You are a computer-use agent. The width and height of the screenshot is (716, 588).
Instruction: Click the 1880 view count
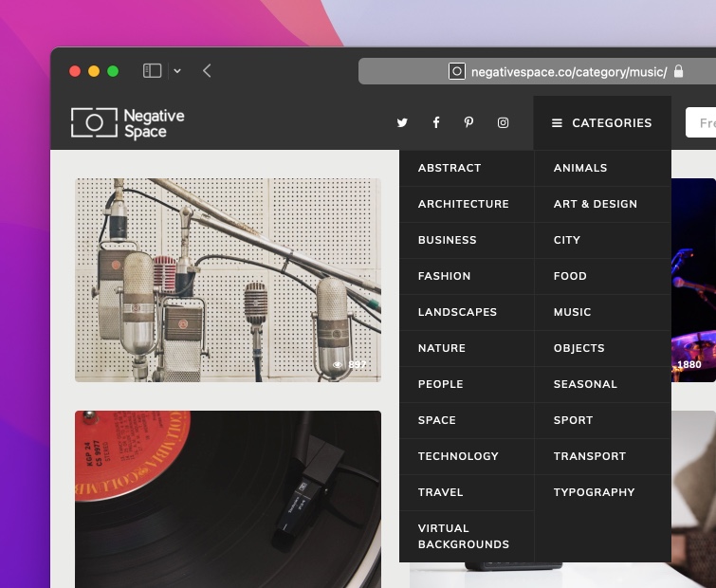click(x=689, y=365)
